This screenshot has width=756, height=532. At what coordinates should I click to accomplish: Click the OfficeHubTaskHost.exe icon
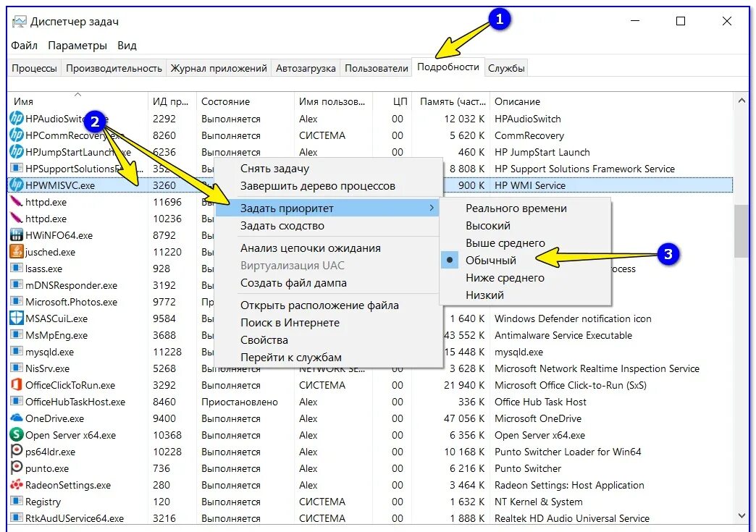[x=17, y=402]
